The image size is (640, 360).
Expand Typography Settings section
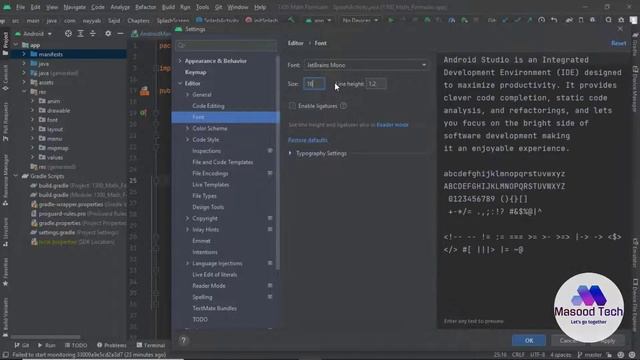[290, 153]
